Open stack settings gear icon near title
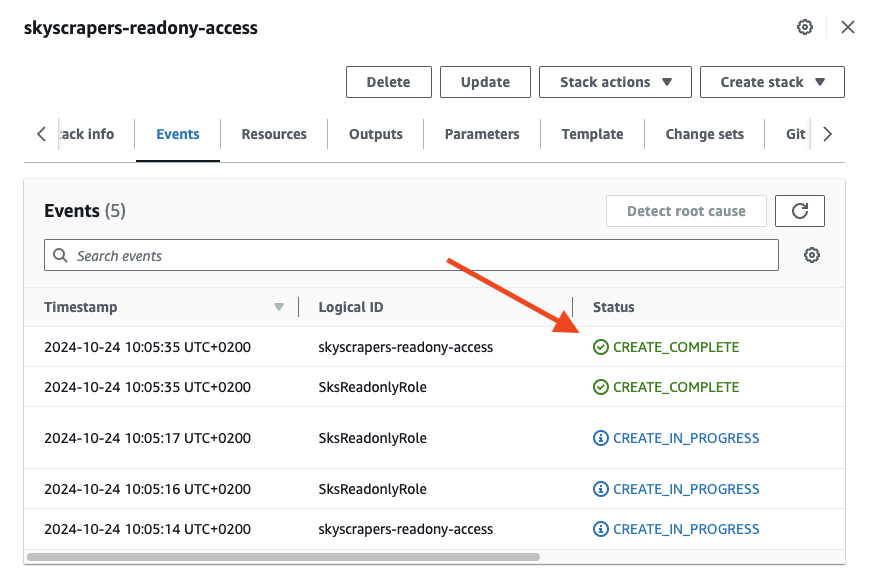 coord(805,27)
